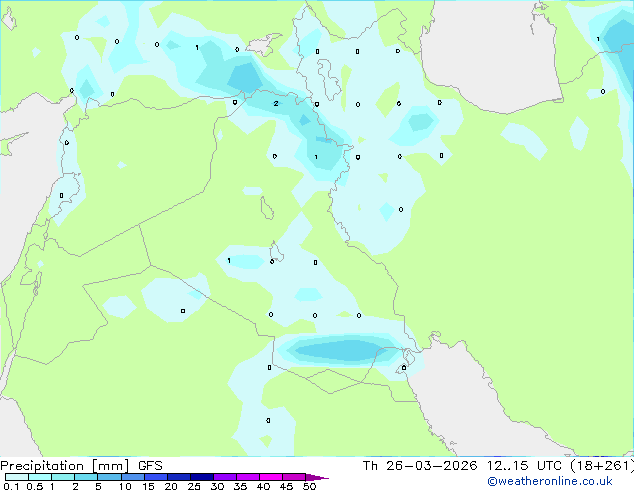Screen dimensions: 634x490
Task: Select the dark navy legend swatch between 25 and 30
Action: pyautogui.click(x=201, y=477)
